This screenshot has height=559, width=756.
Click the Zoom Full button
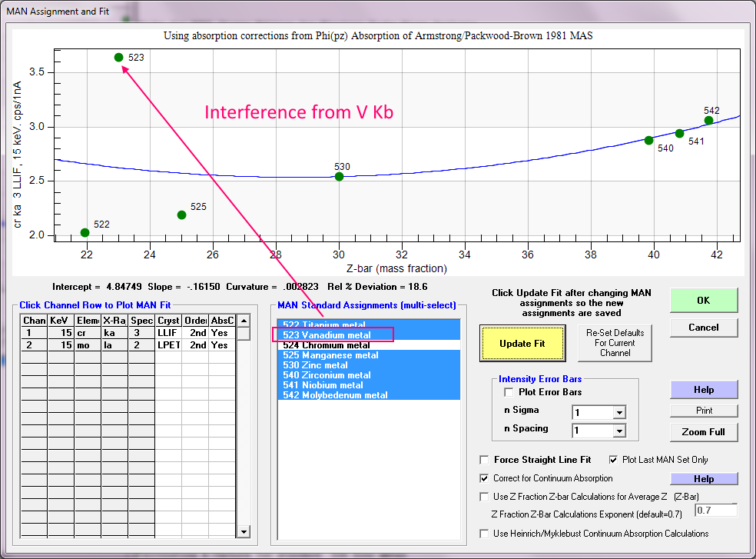pyautogui.click(x=703, y=431)
